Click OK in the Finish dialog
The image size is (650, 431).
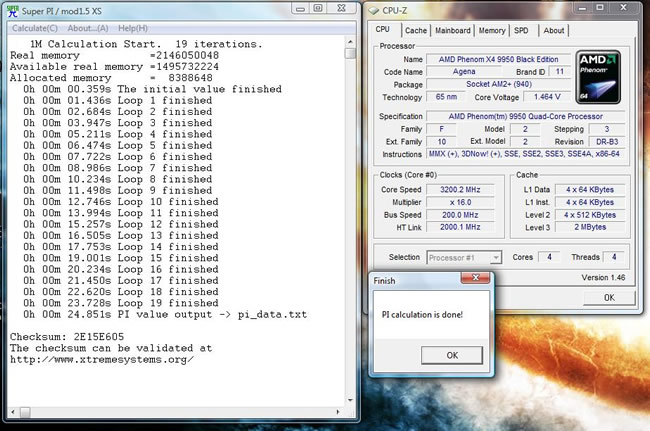point(452,355)
